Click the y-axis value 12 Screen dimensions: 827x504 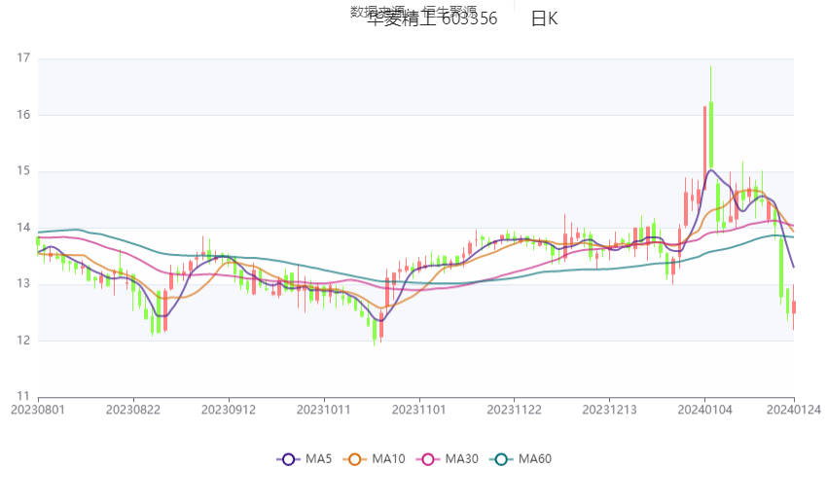click(23, 340)
